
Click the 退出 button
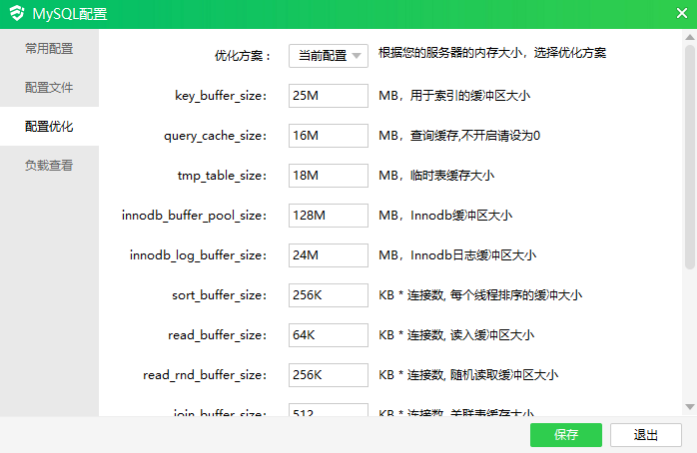click(x=645, y=435)
